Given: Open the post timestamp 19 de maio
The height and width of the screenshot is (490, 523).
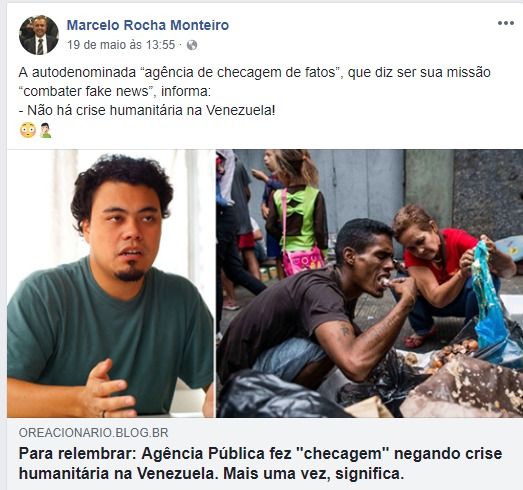Looking at the screenshot, I should [x=121, y=45].
